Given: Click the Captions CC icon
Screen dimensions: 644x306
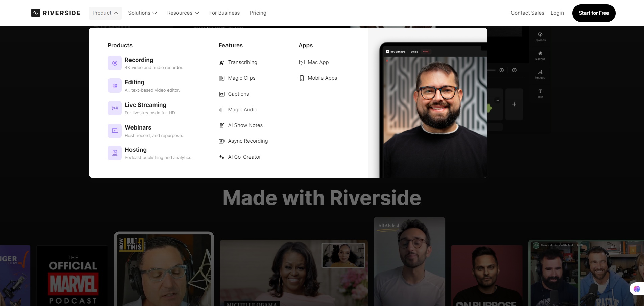Looking at the screenshot, I should tap(222, 94).
